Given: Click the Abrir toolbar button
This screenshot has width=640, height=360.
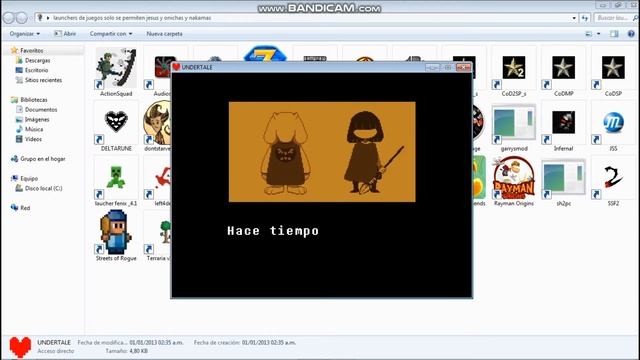Looking at the screenshot, I should point(65,34).
